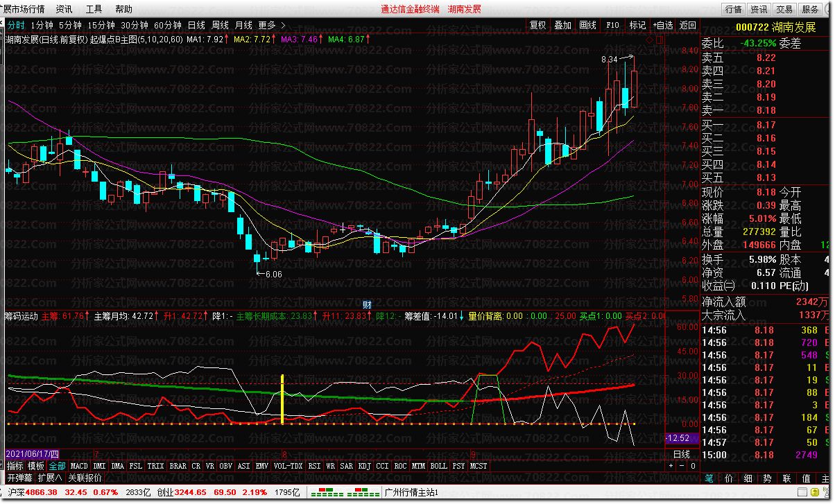835x504 pixels.
Task: Click the yellow up-arrow icon in status bar
Action: pyautogui.click(x=815, y=492)
